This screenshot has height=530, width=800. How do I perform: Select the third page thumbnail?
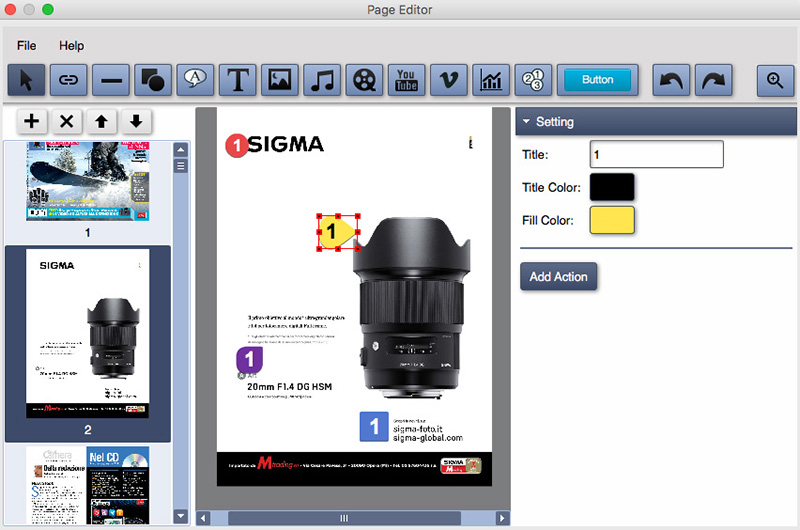point(88,485)
